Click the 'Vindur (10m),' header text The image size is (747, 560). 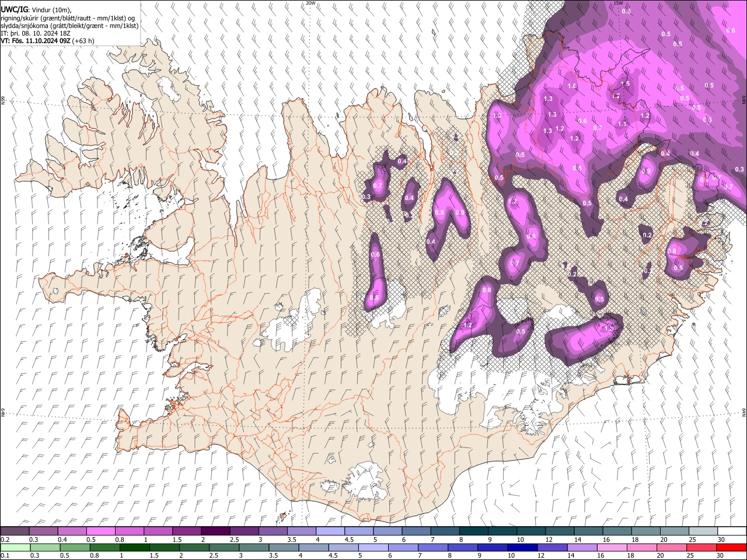click(x=51, y=10)
